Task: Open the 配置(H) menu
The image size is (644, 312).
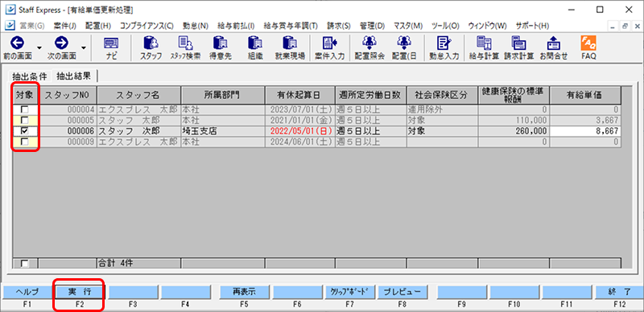Action: 98,26
